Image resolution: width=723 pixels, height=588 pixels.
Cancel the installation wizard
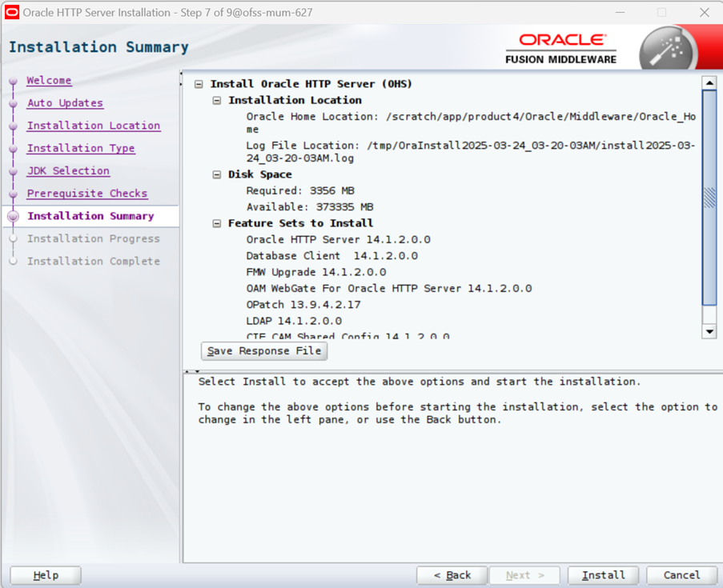(x=681, y=575)
